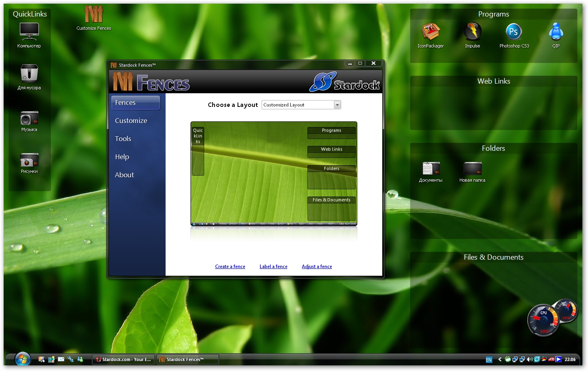The image size is (588, 371).
Task: Select the Programs fence in layout preview
Action: pos(332,133)
